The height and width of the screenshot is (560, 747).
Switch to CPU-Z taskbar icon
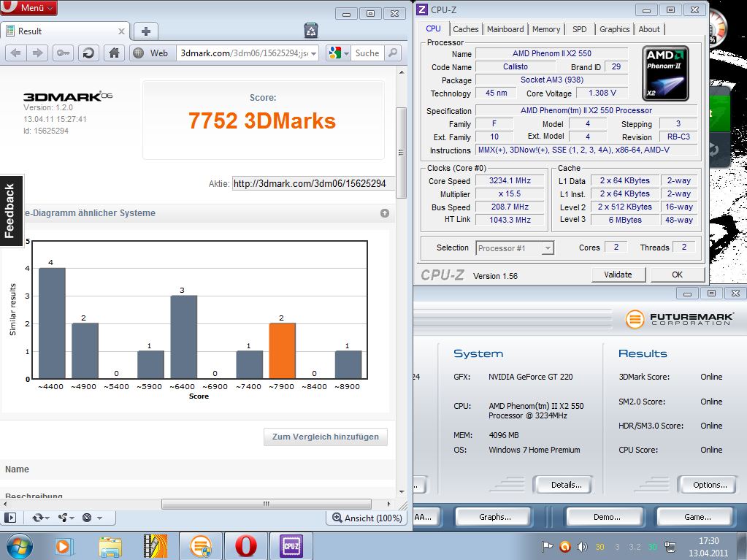291,546
